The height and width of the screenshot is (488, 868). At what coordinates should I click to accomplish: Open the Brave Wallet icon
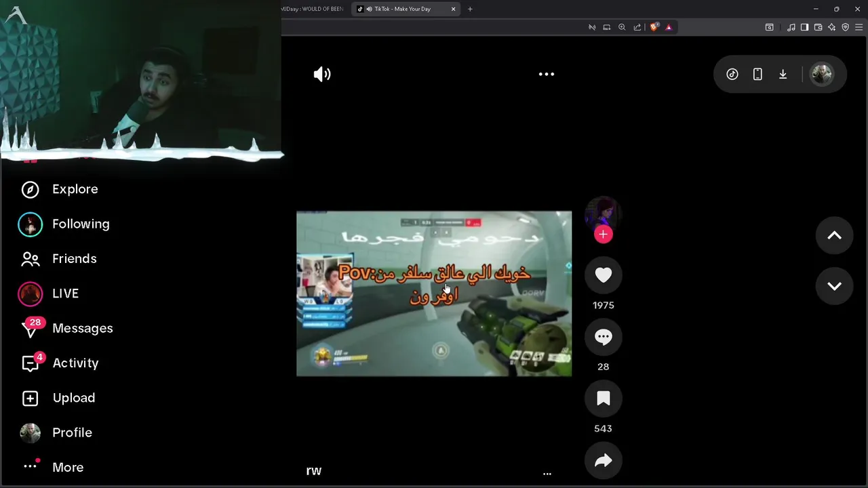point(818,27)
